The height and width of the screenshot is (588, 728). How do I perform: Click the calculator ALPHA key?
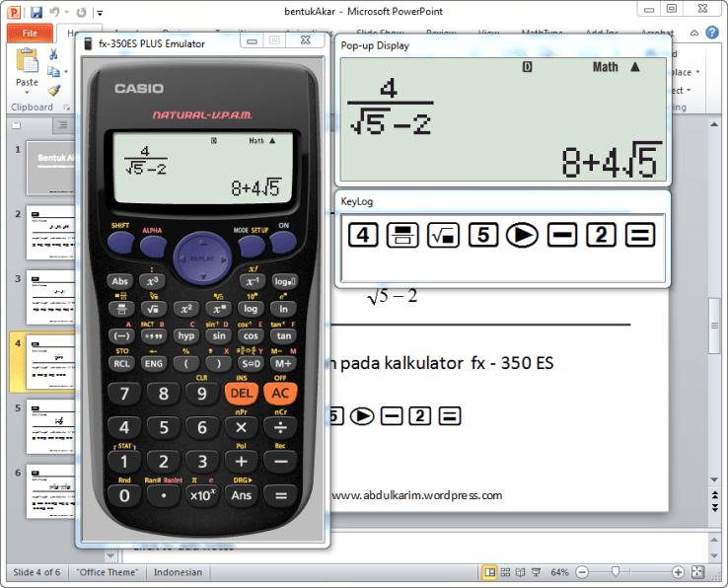pos(153,247)
